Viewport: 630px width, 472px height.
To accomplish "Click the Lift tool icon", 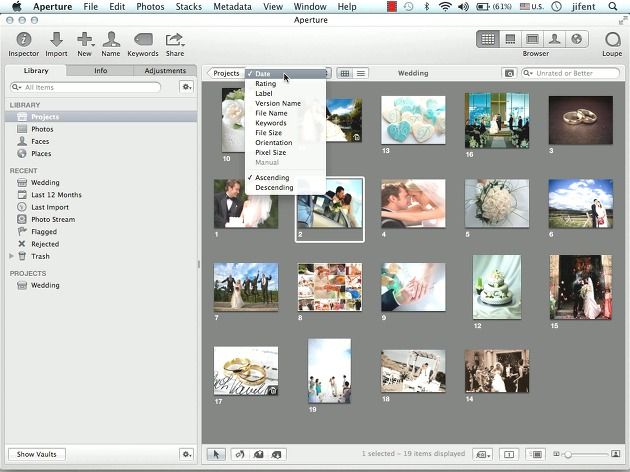I will 258,454.
